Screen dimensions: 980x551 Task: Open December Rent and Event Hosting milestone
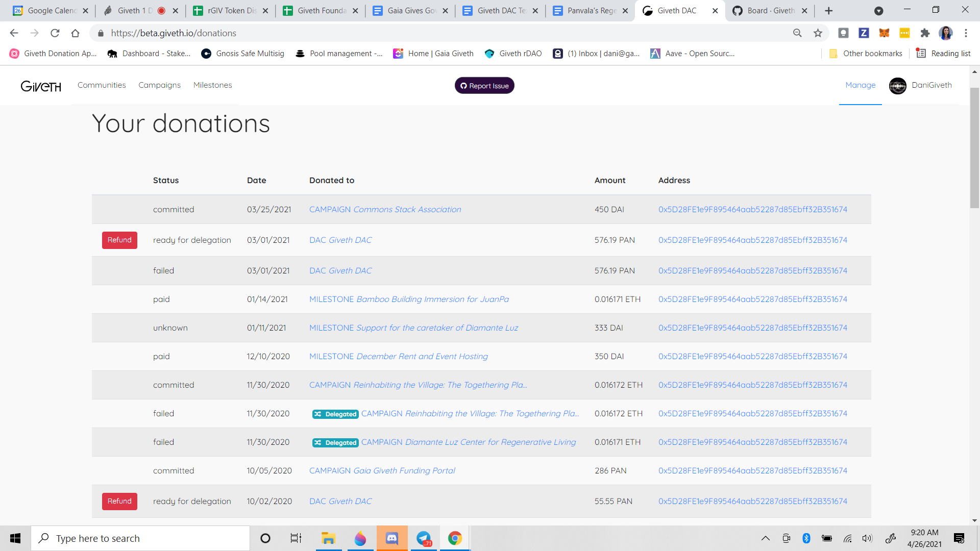398,356
